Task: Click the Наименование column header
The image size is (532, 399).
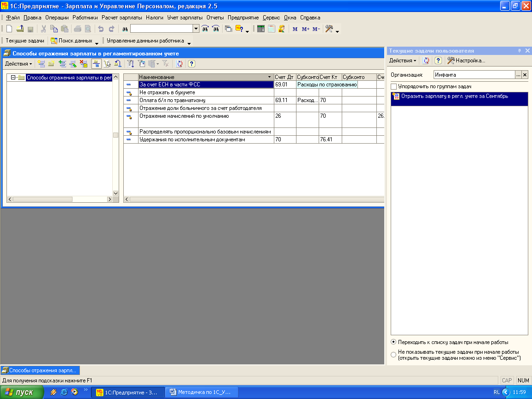Action: [x=206, y=77]
